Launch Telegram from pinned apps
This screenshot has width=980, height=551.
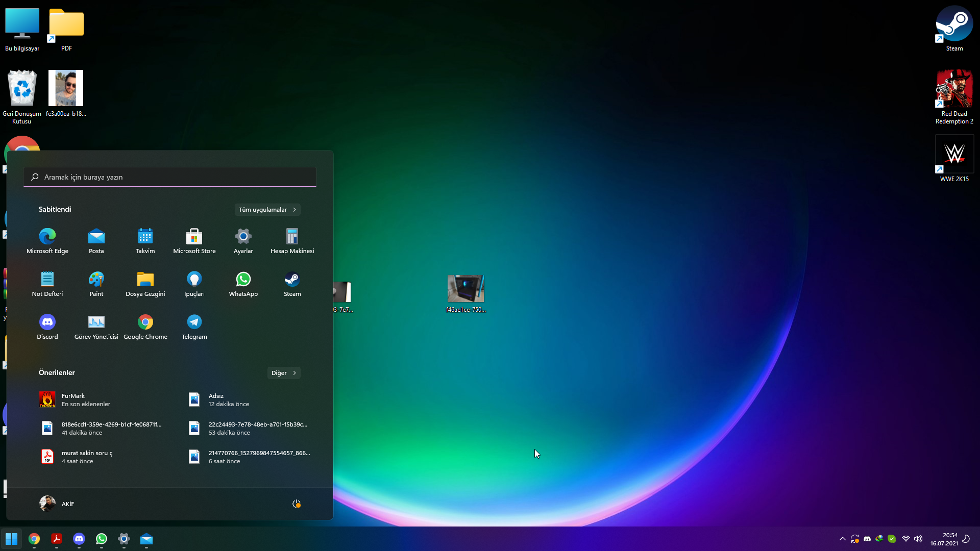(194, 326)
